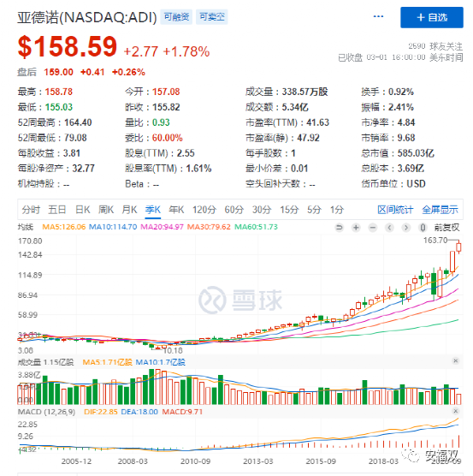The image size is (473, 476).
Task: Click the latest candlestick near 163.70
Action: pos(458,247)
